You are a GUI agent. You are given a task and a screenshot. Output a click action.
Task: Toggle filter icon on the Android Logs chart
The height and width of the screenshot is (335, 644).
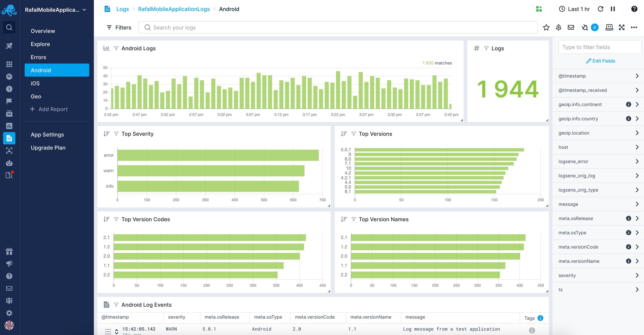point(116,48)
